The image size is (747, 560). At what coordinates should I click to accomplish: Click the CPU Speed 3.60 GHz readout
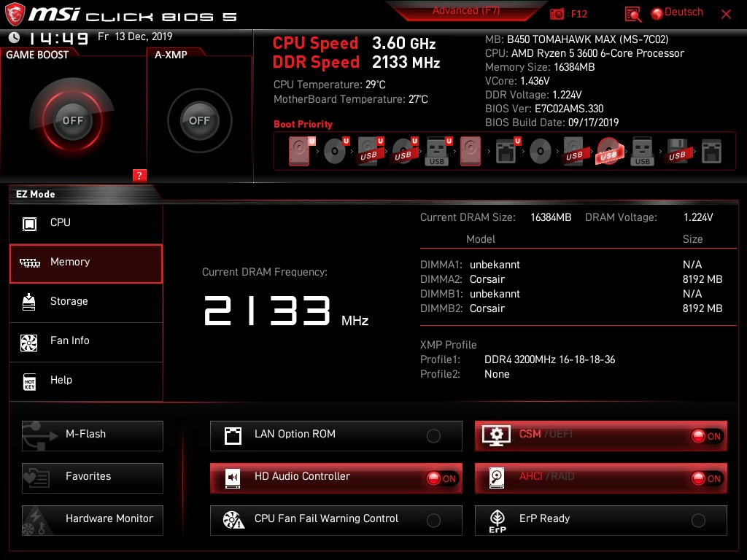click(354, 43)
